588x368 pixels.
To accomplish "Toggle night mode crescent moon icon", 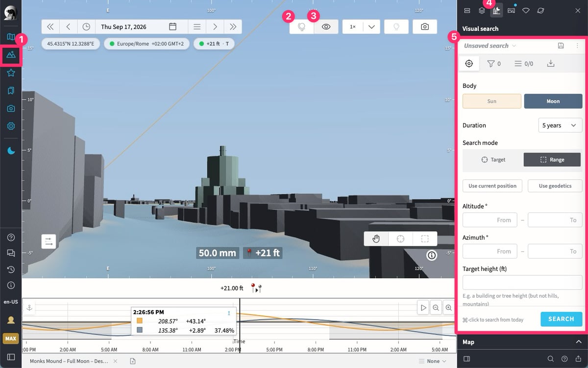I will (x=11, y=151).
